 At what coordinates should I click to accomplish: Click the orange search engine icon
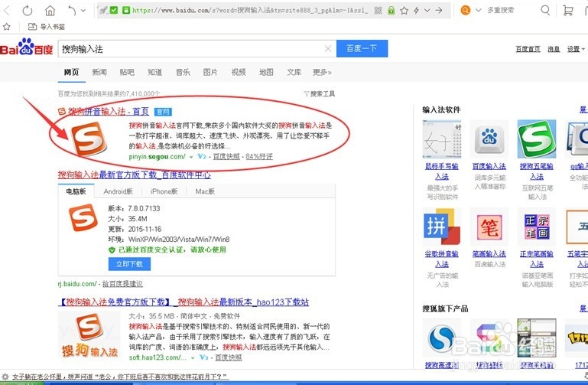pos(466,11)
